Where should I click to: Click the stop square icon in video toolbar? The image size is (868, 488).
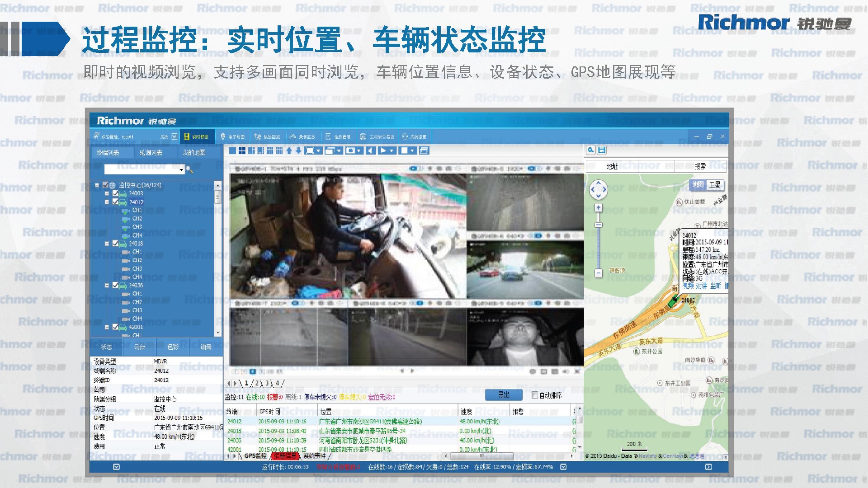[404, 150]
